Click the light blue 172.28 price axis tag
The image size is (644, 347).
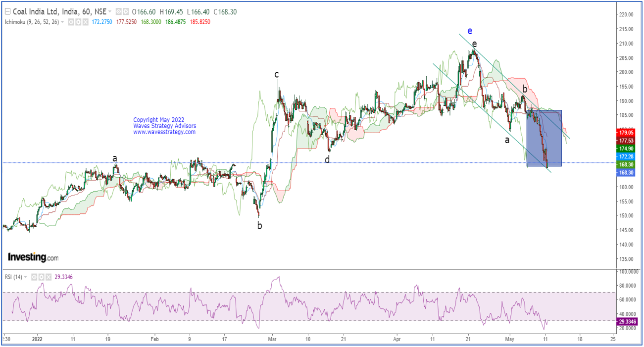tap(626, 156)
